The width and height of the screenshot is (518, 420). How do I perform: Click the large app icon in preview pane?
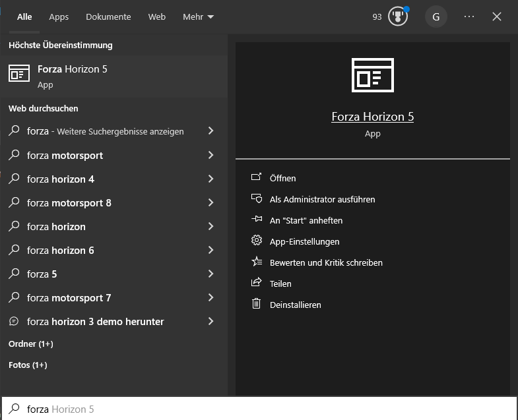click(373, 75)
